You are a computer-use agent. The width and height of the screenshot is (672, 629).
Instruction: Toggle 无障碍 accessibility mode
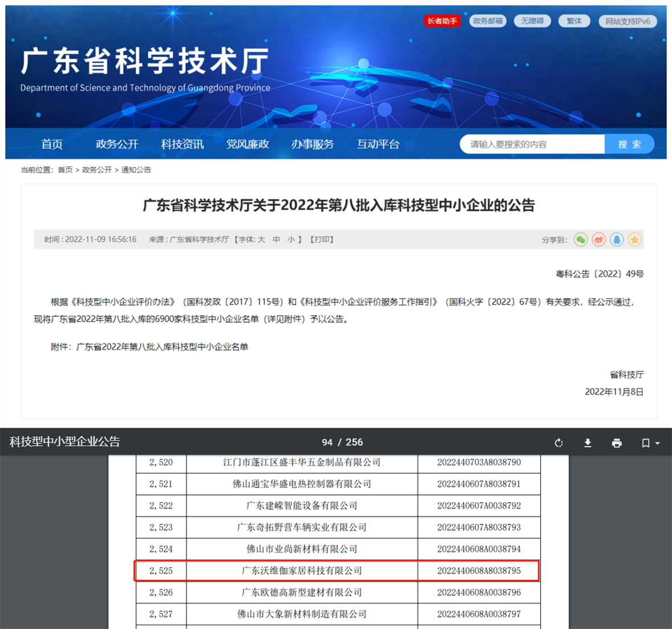(532, 21)
